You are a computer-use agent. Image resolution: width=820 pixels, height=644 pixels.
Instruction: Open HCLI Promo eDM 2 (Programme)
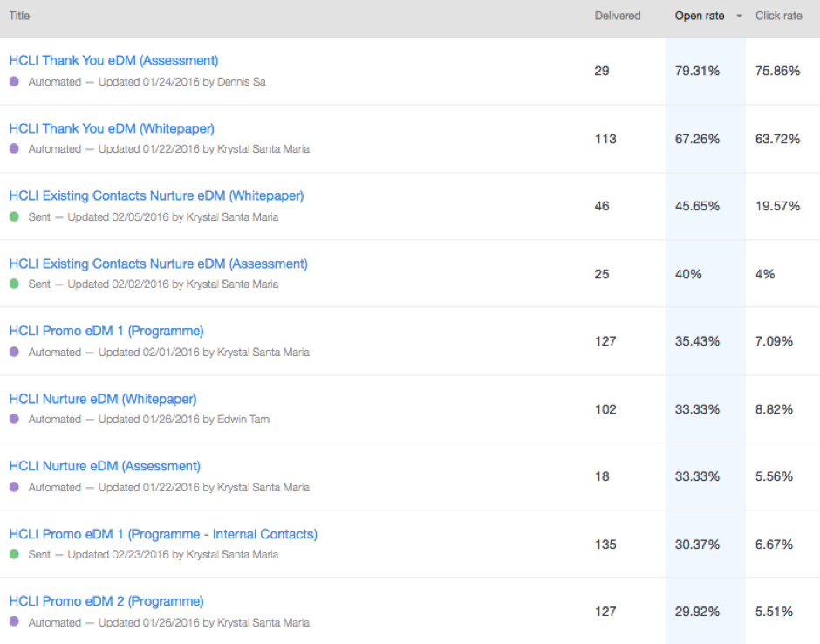[x=106, y=601]
